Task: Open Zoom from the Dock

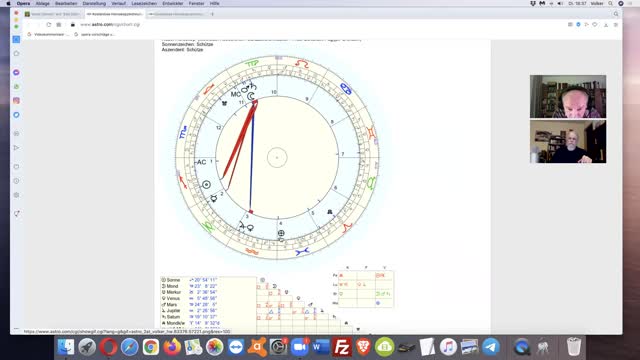Action: point(300,347)
